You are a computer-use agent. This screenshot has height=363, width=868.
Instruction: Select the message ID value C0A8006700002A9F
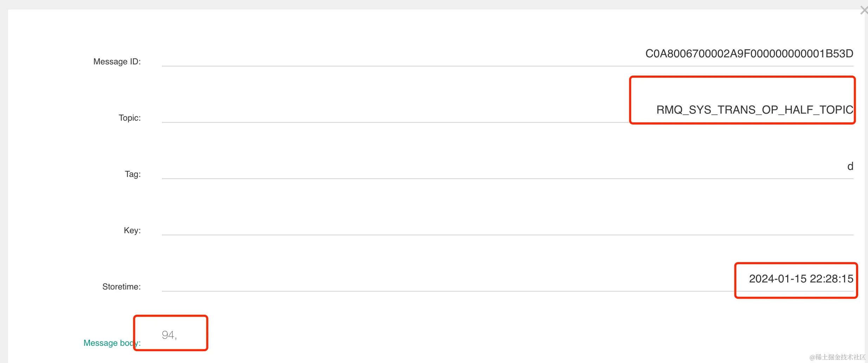tap(749, 54)
